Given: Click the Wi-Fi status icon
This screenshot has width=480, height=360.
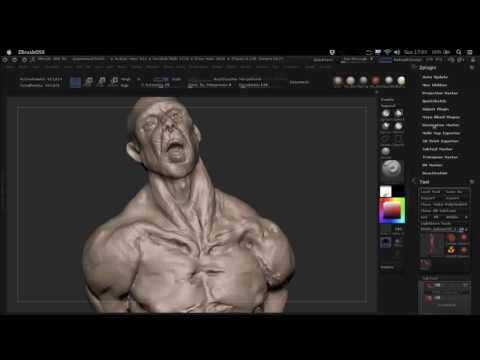Looking at the screenshot, I should 387,52.
